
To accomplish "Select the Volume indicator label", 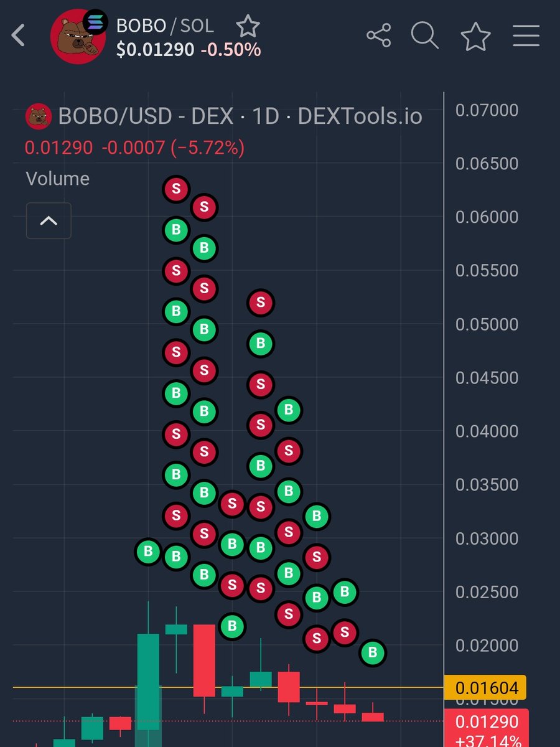I will click(58, 179).
